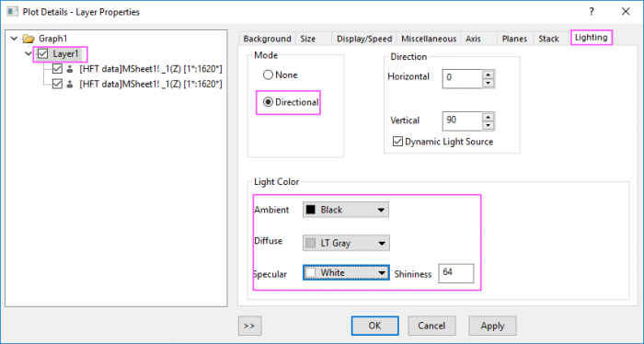644x344 pixels.
Task: Switch to the Size tab
Action: [x=314, y=39]
